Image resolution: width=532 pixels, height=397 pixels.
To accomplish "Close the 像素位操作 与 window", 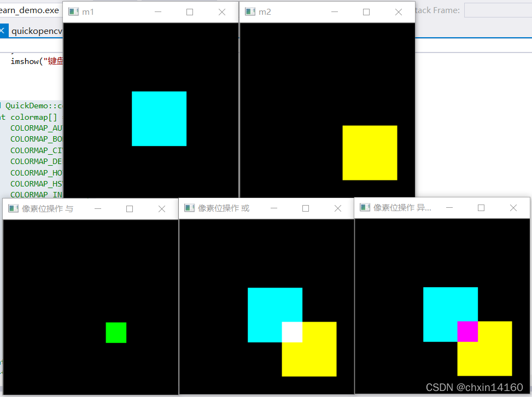I will 162,209.
